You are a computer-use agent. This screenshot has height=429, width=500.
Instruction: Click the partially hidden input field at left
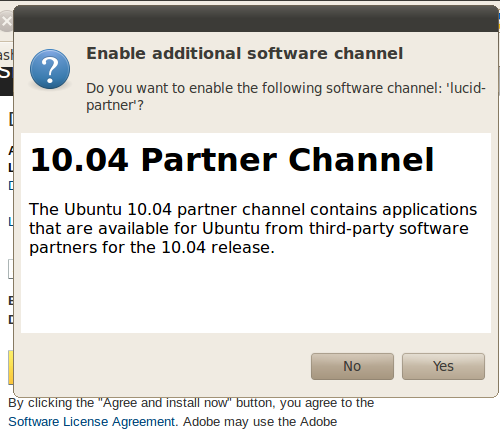point(10,269)
